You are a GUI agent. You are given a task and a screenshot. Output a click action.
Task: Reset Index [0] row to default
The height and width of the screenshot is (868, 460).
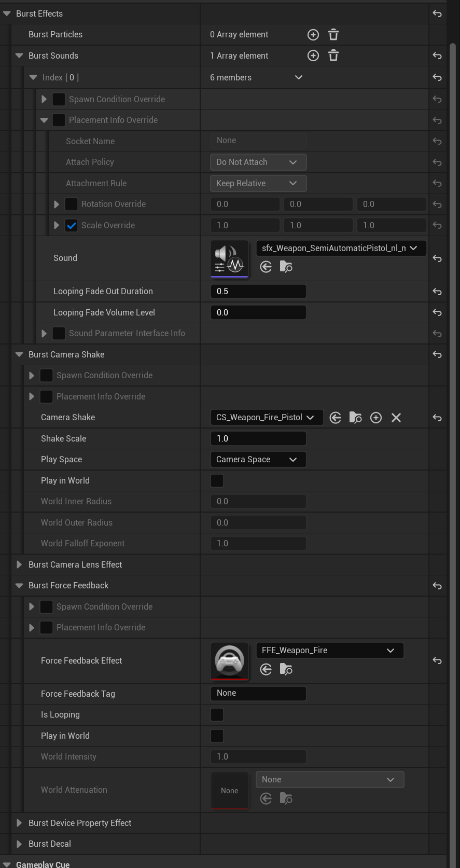click(437, 77)
